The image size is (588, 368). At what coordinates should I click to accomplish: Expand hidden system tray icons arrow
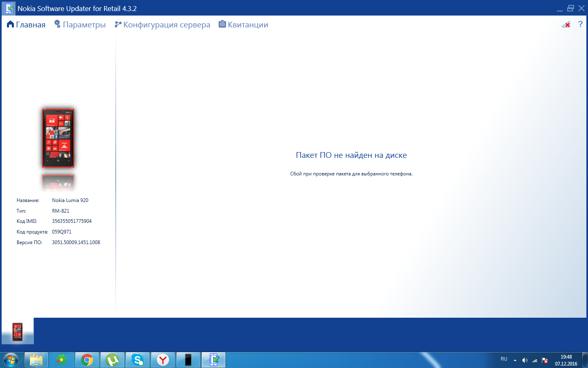(x=515, y=360)
